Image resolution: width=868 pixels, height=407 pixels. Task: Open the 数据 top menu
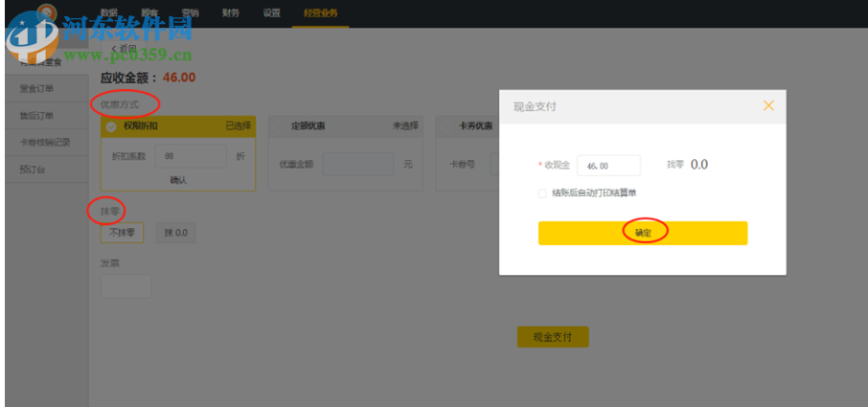[109, 13]
